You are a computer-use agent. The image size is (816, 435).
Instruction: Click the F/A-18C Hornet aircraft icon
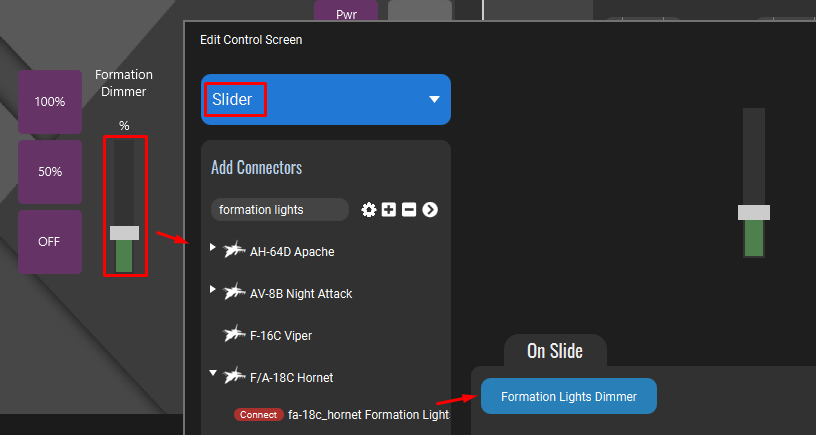tap(234, 376)
